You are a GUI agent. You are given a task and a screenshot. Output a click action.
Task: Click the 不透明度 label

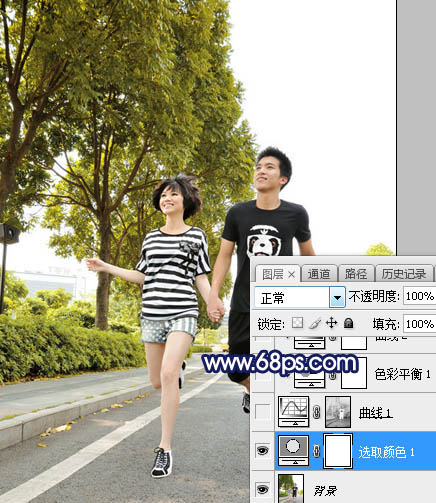point(374,296)
